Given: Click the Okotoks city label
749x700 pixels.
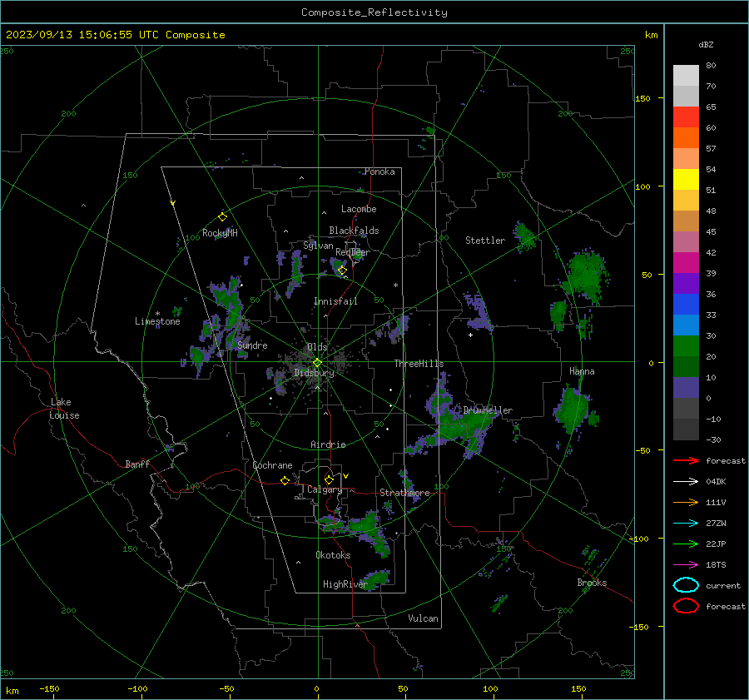Looking at the screenshot, I should (333, 555).
